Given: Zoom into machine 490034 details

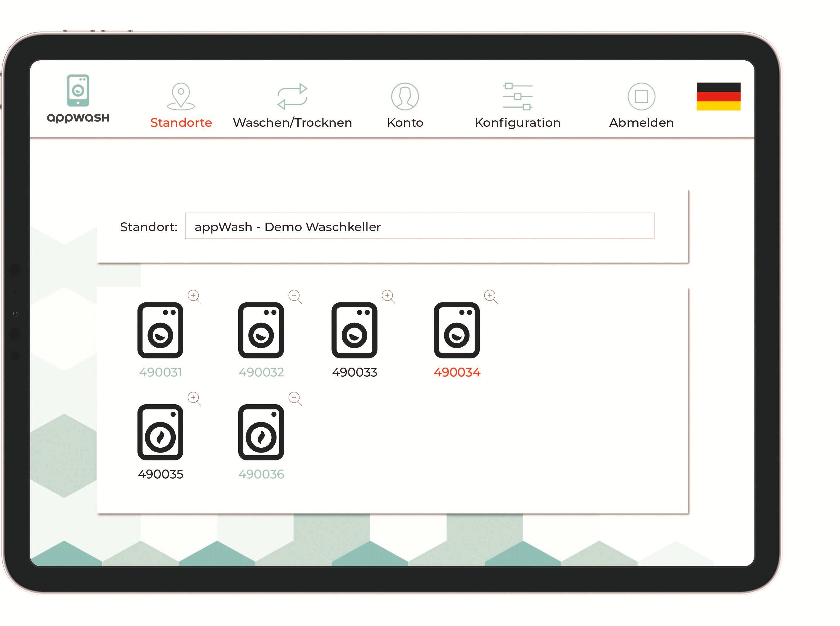Looking at the screenshot, I should tap(490, 297).
